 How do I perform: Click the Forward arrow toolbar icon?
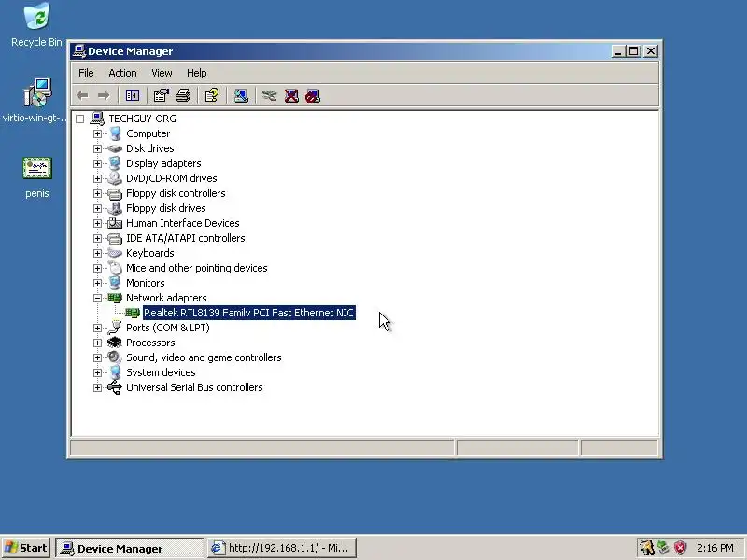click(104, 96)
